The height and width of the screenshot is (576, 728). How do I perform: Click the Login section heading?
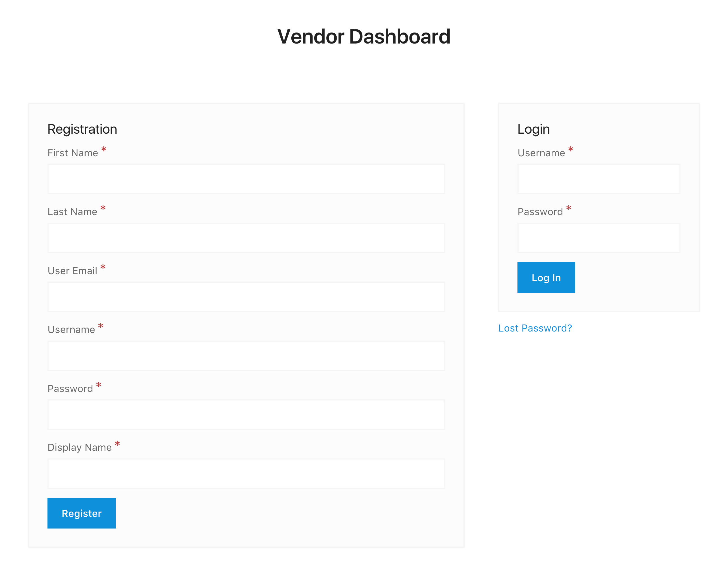click(534, 129)
